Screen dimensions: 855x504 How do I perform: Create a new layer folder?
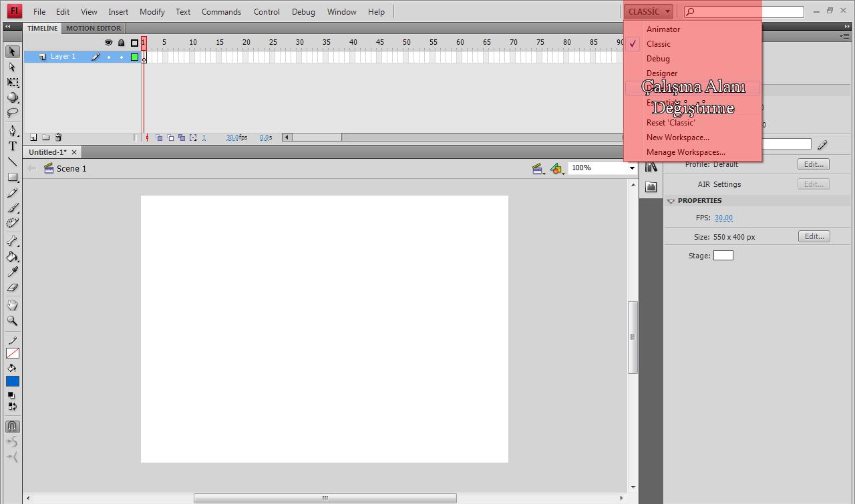click(x=45, y=138)
